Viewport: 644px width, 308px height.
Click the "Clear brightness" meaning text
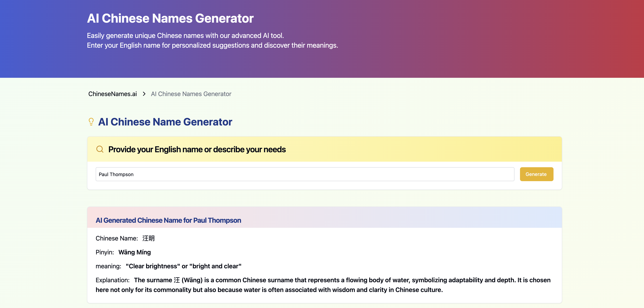tap(184, 266)
